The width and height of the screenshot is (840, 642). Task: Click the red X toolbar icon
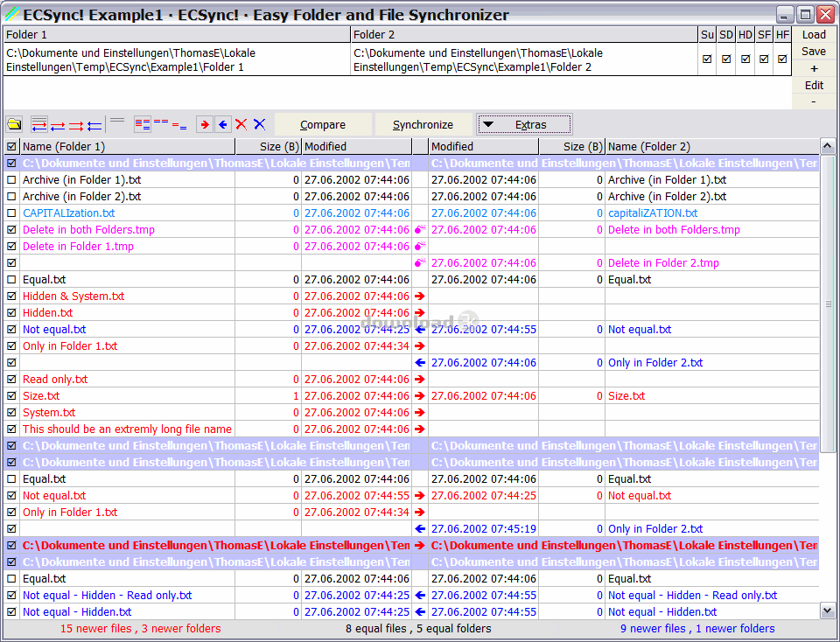[x=241, y=125]
